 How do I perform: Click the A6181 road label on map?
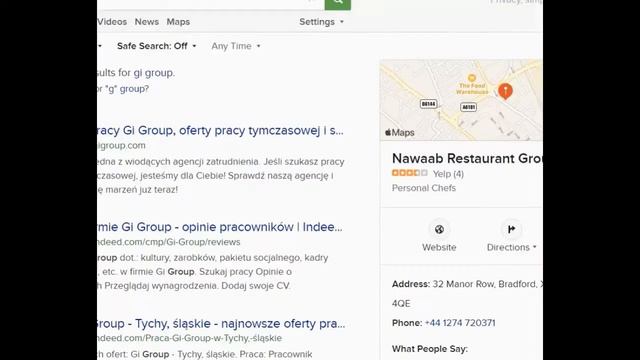(468, 107)
